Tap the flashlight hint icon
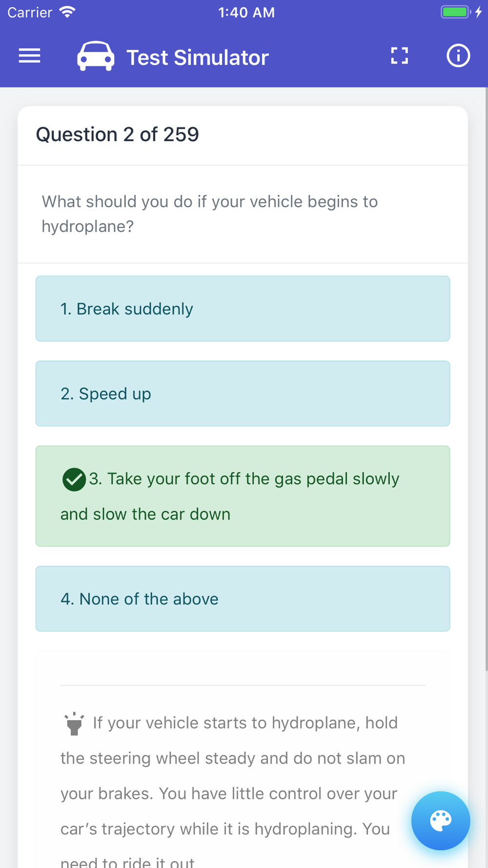This screenshot has width=488, height=868. (74, 723)
